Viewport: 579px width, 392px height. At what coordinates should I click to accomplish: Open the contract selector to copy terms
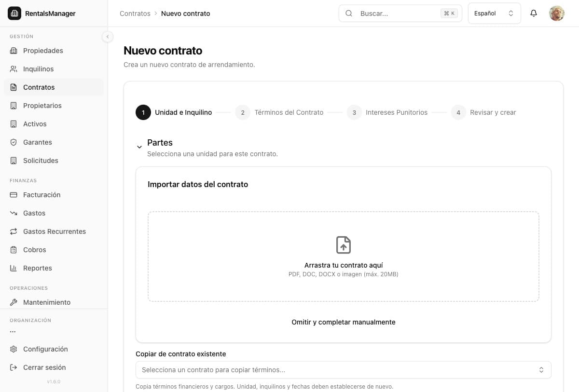[343, 370]
